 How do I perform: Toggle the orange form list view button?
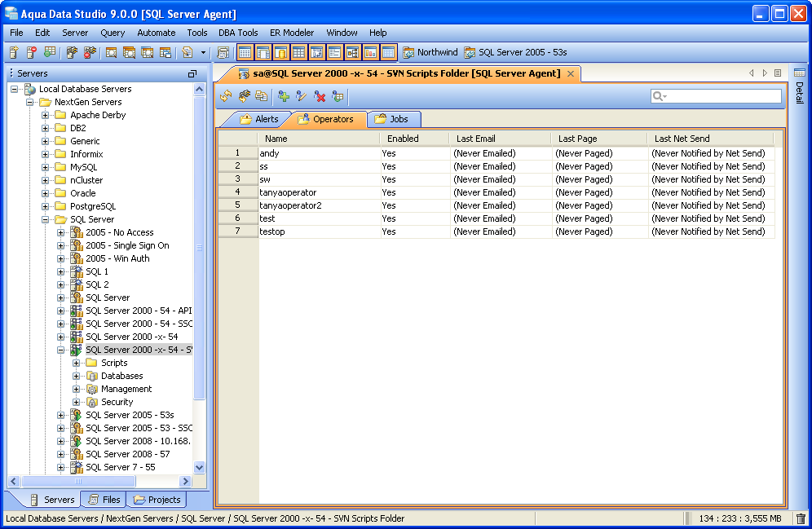(x=334, y=52)
